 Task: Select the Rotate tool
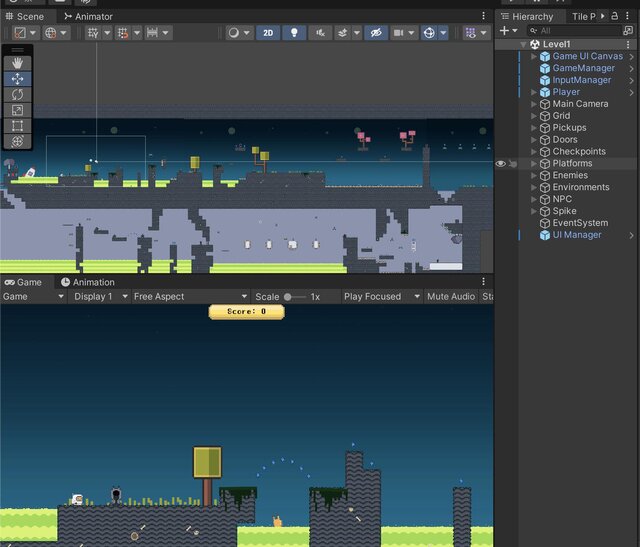[17, 95]
